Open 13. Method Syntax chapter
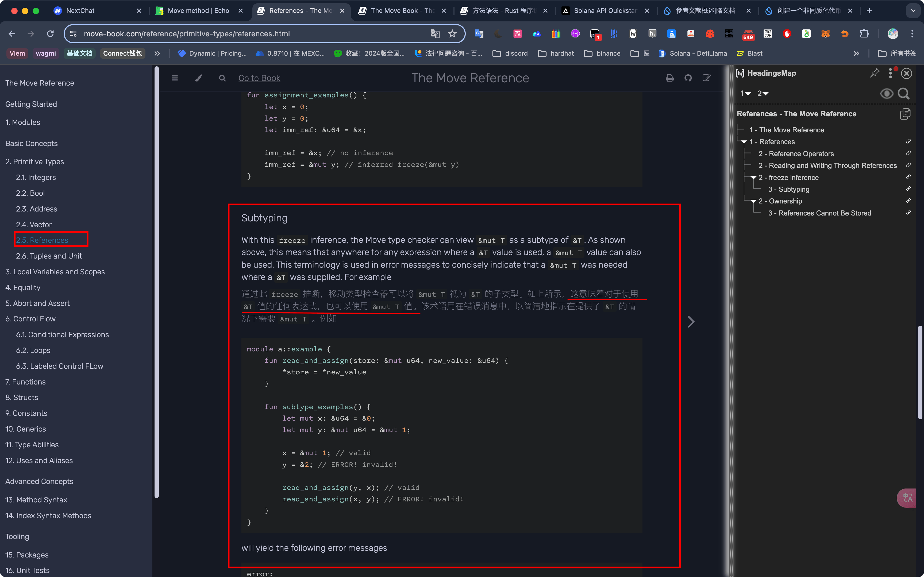 pos(36,499)
